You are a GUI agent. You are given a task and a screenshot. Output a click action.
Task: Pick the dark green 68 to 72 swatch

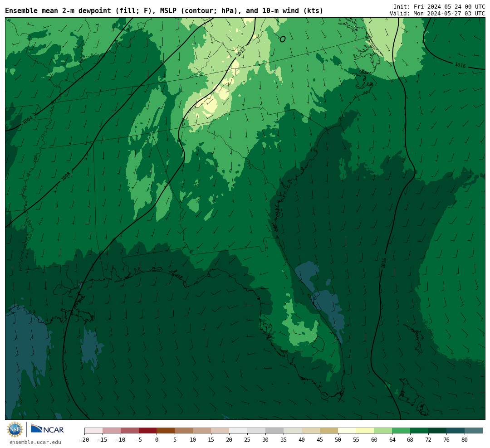pos(420,431)
